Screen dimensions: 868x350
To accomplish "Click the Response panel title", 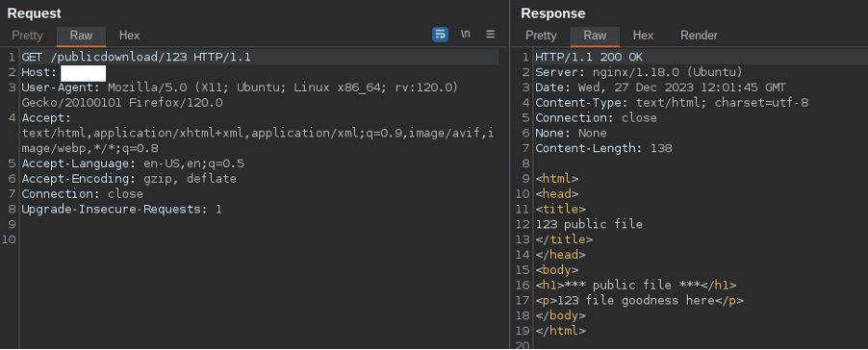I will (553, 13).
